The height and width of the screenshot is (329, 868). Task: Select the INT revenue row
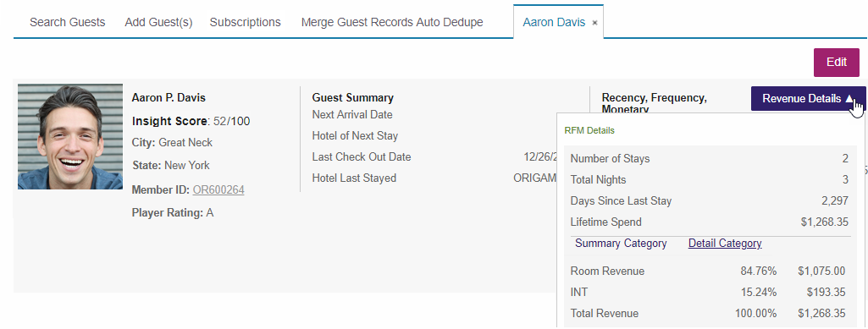708,293
